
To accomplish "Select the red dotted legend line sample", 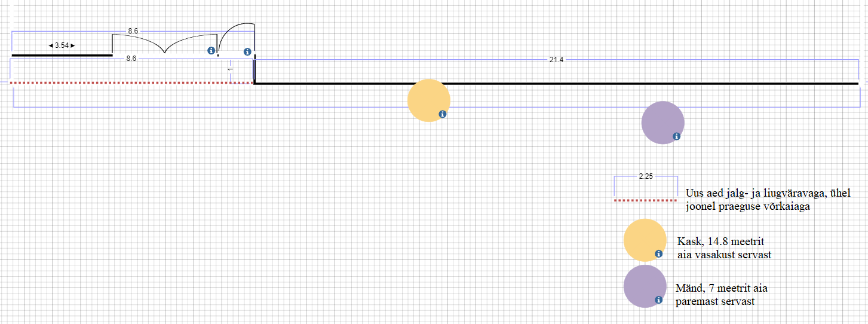I will coord(645,200).
